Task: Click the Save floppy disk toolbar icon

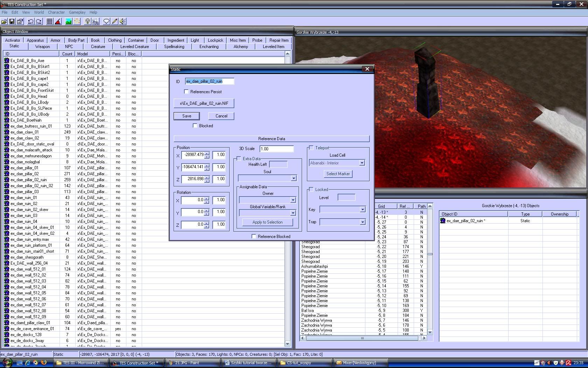Action: (x=12, y=21)
